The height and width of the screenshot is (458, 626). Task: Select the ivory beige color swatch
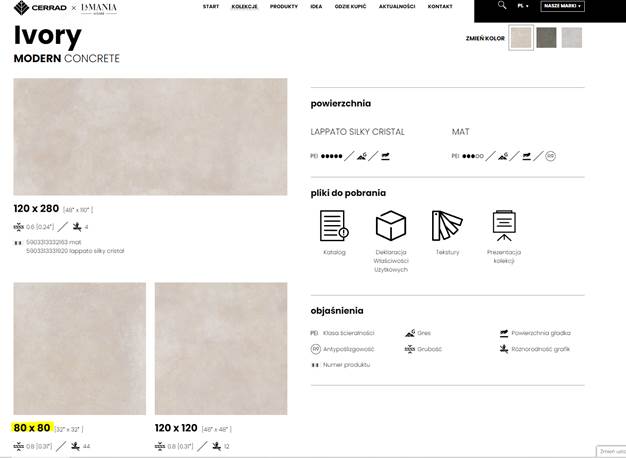[521, 38]
